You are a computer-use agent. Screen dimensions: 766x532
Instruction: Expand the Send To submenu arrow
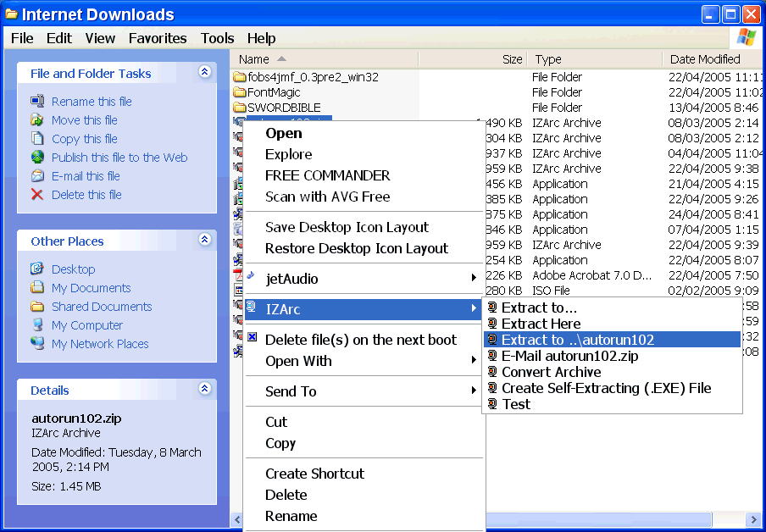coord(474,391)
